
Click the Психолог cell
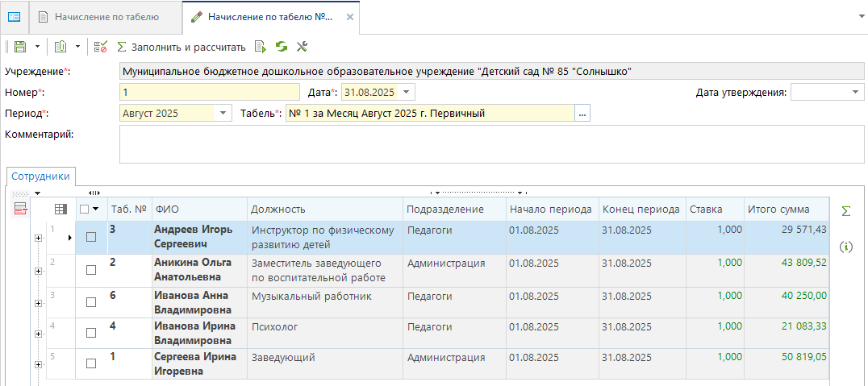pyautogui.click(x=325, y=333)
